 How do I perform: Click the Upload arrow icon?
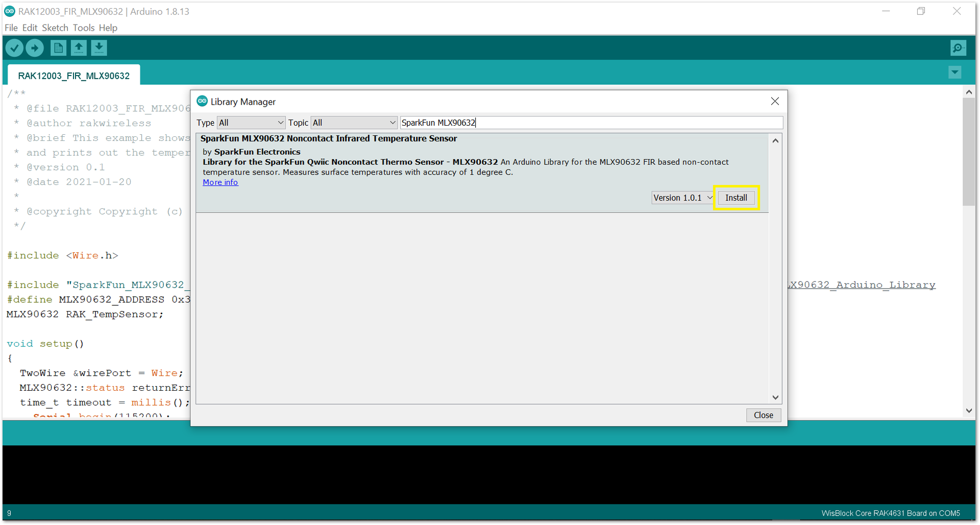[x=35, y=48]
